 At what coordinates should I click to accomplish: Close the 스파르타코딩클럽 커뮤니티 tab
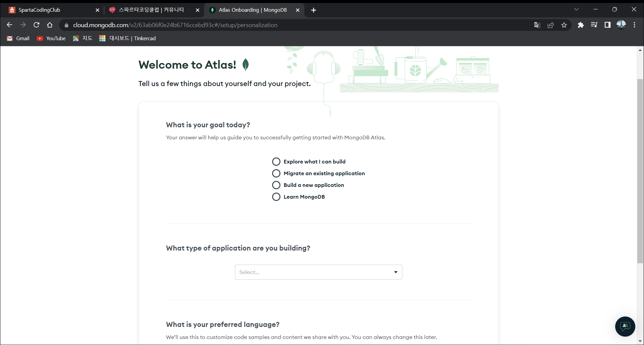coord(198,10)
